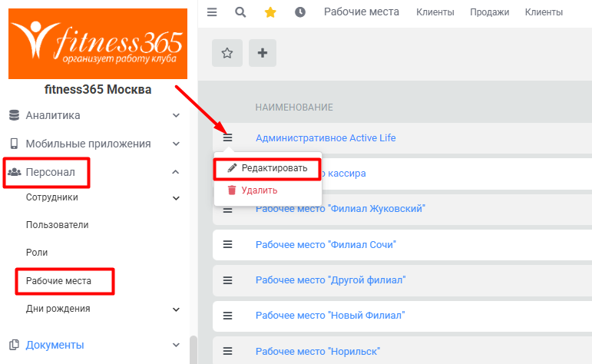This screenshot has width=592, height=364.
Task: Add page to favorites with outline star button
Action: 227,53
